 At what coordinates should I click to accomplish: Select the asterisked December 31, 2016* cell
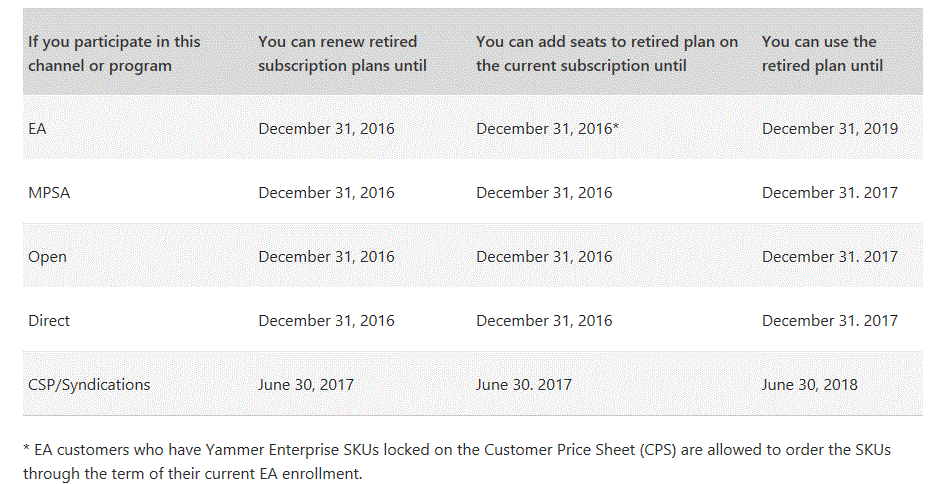[547, 128]
